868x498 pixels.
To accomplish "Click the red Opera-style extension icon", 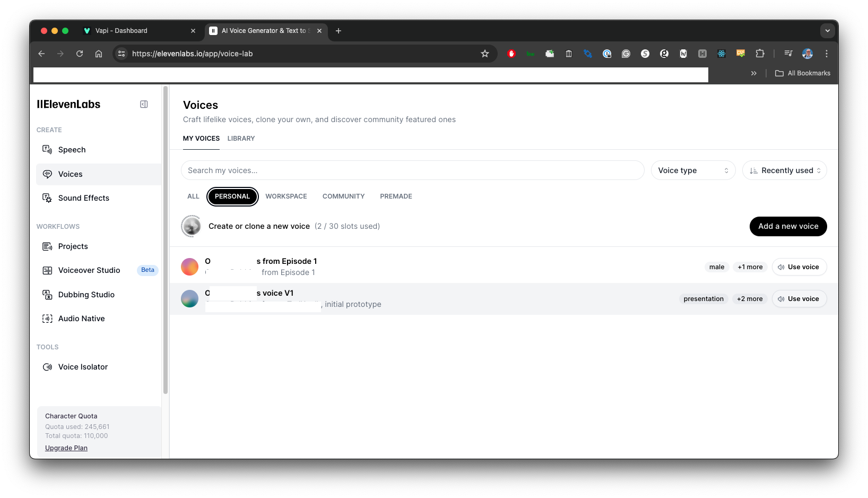I will (x=511, y=54).
